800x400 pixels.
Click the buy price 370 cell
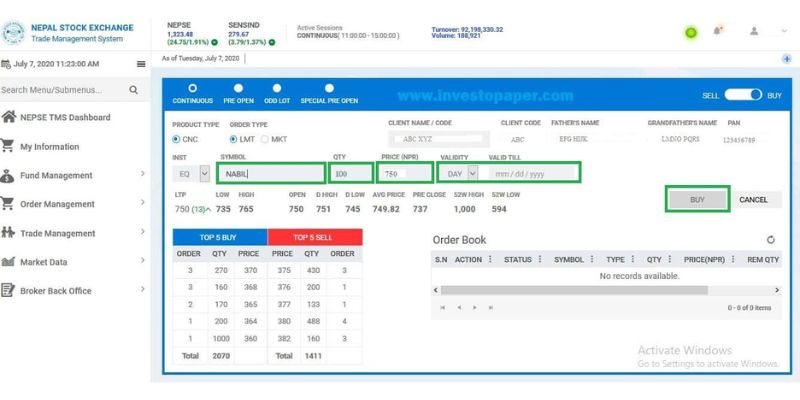(250, 270)
